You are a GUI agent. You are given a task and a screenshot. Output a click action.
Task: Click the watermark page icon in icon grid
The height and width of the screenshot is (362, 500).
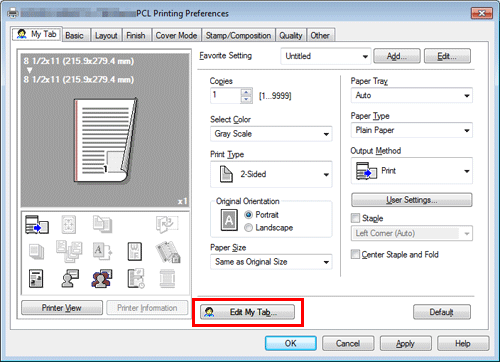tap(135, 251)
